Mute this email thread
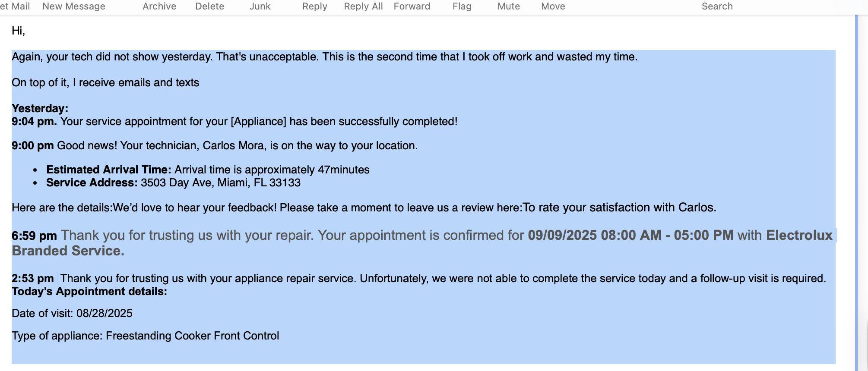The width and height of the screenshot is (868, 371). [508, 6]
